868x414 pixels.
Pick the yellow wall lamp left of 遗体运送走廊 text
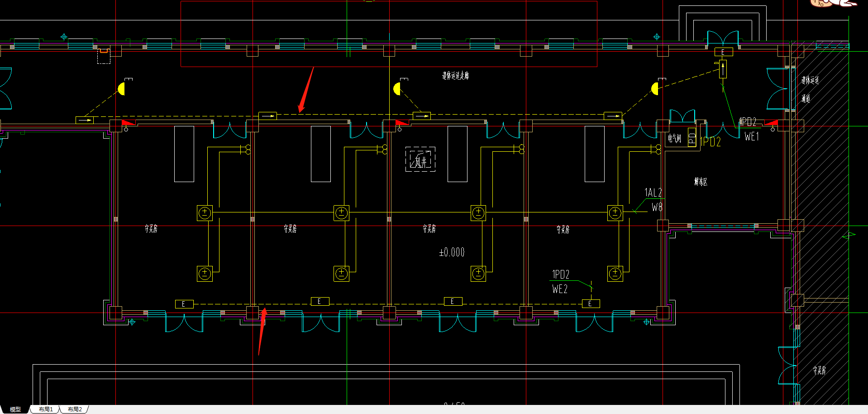[397, 89]
